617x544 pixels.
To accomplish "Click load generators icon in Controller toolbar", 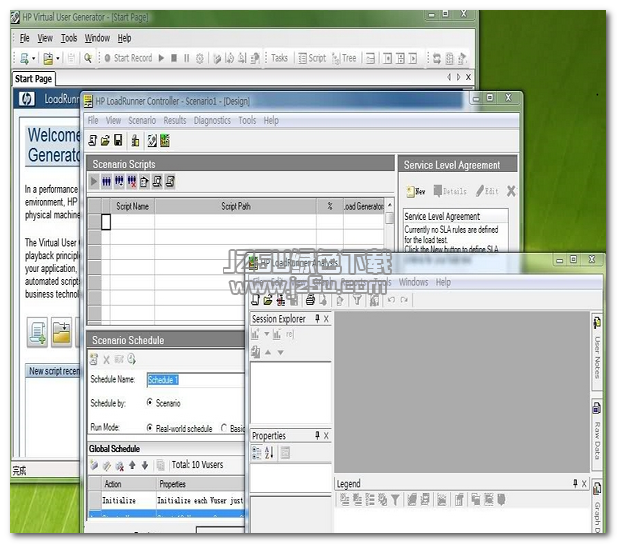I will [x=135, y=141].
